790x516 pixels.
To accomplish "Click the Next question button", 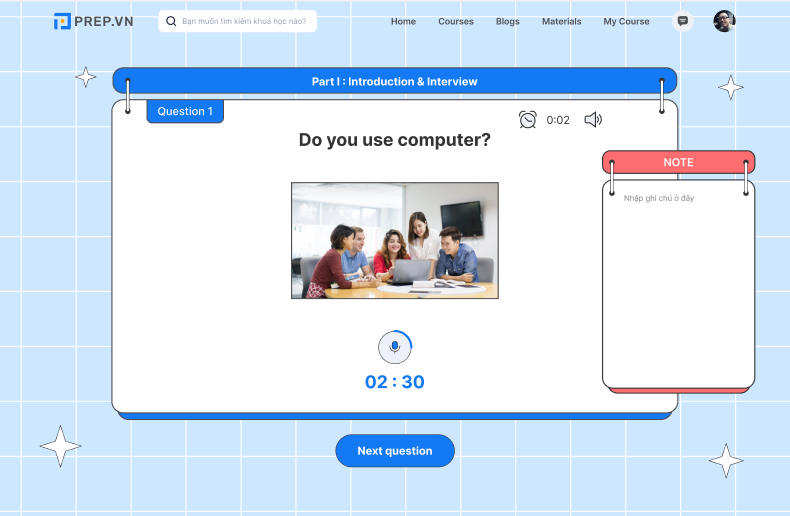I will [x=394, y=451].
